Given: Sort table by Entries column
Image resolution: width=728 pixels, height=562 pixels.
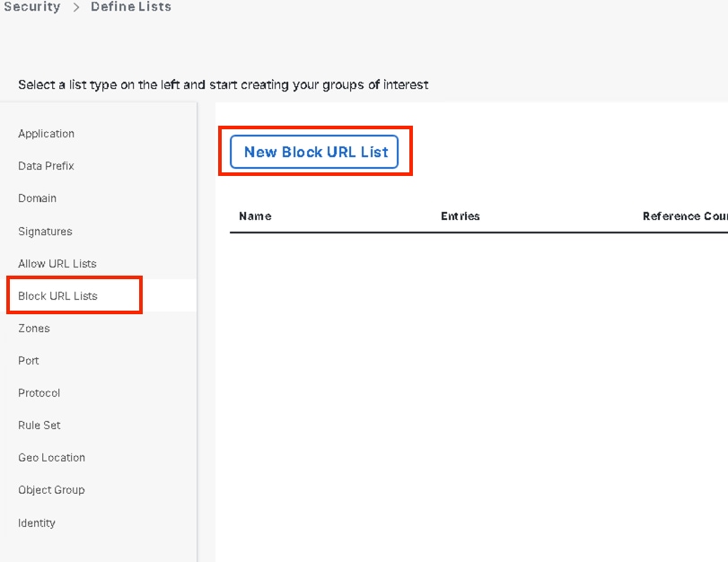Looking at the screenshot, I should click(x=460, y=216).
